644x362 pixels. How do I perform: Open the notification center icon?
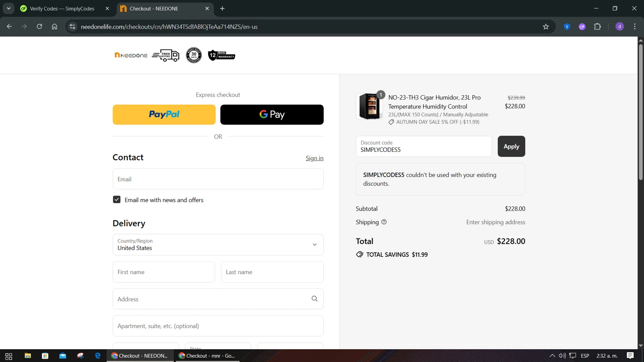(630, 356)
